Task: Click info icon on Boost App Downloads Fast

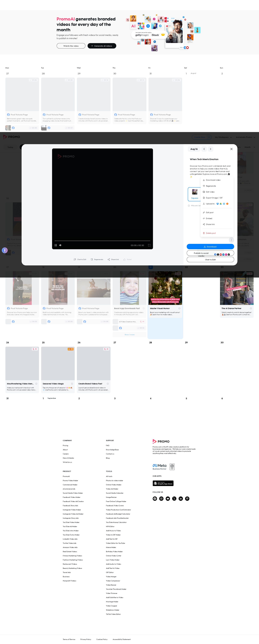Action: (x=144, y=309)
